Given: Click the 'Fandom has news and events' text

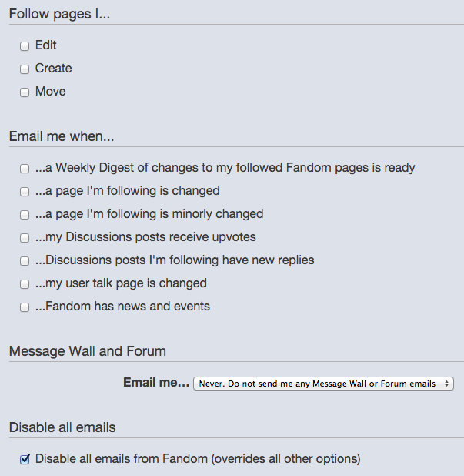Looking at the screenshot, I should click(x=123, y=307).
